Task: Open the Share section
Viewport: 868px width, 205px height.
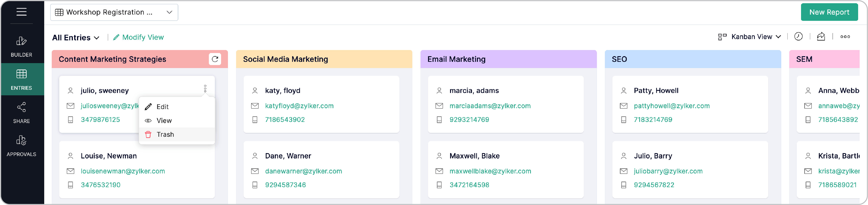Action: (21, 112)
